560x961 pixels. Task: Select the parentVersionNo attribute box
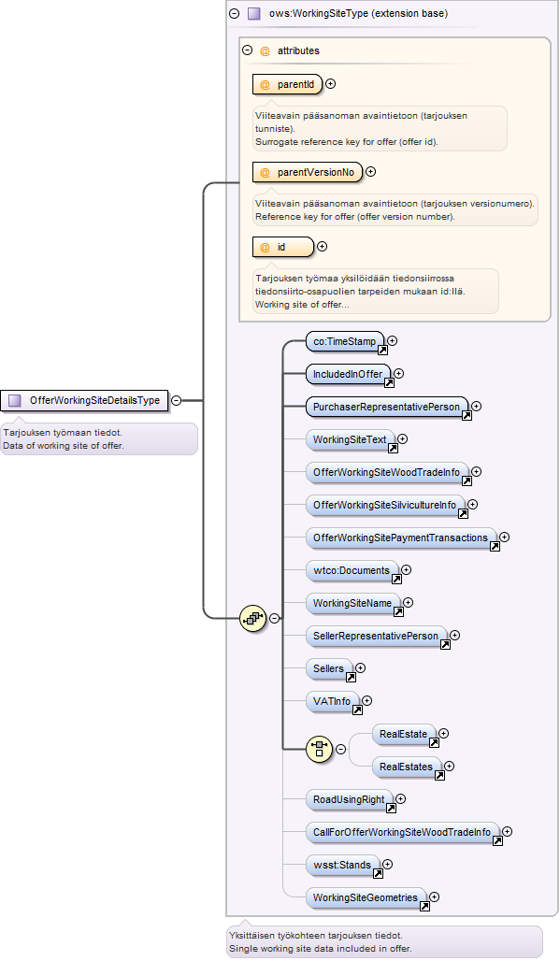pyautogui.click(x=308, y=173)
